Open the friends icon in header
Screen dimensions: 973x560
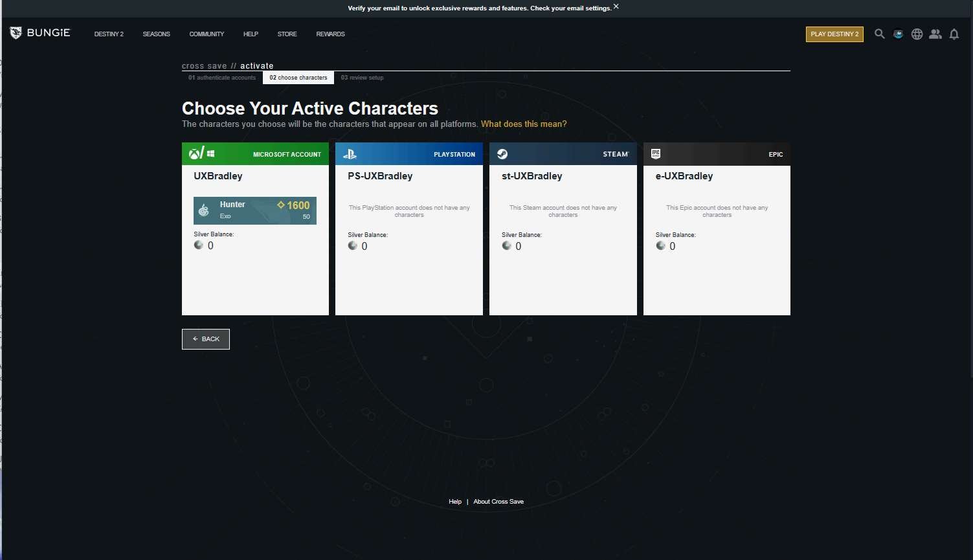tap(935, 34)
